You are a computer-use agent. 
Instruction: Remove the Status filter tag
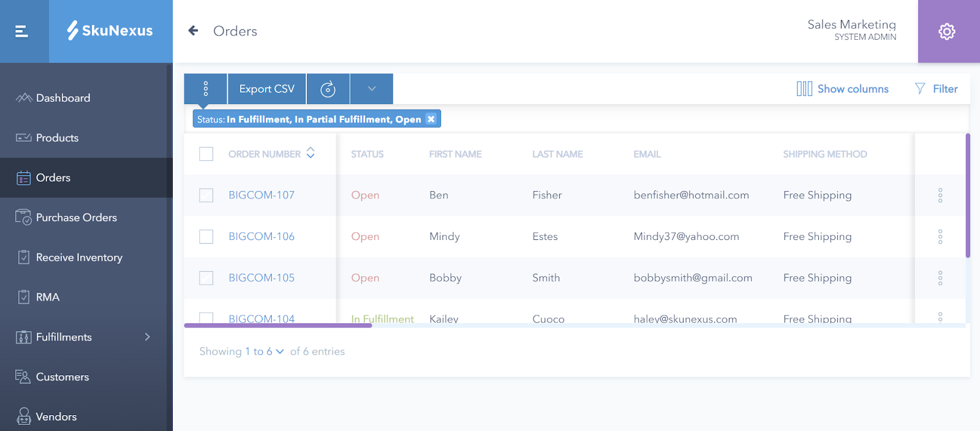click(x=431, y=119)
